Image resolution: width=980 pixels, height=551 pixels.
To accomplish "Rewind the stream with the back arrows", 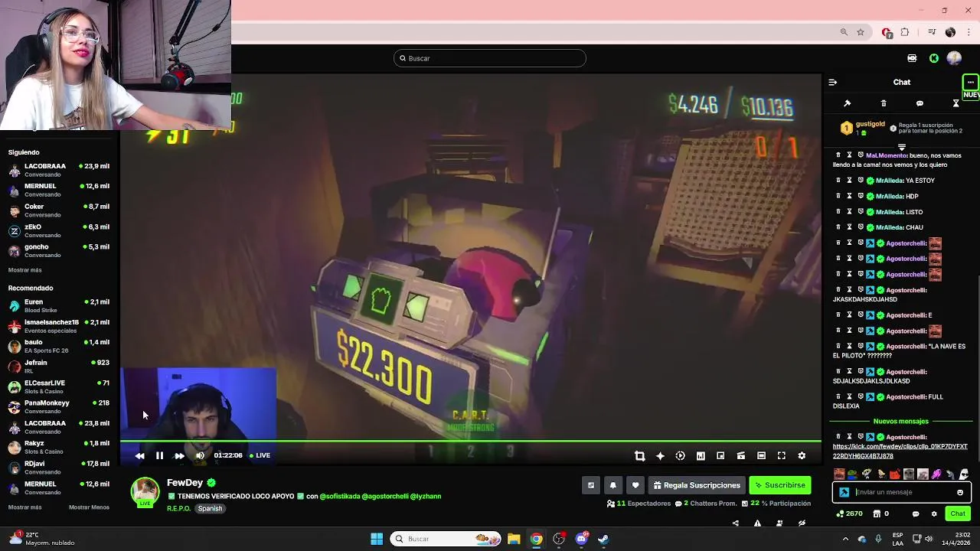I will pos(139,455).
